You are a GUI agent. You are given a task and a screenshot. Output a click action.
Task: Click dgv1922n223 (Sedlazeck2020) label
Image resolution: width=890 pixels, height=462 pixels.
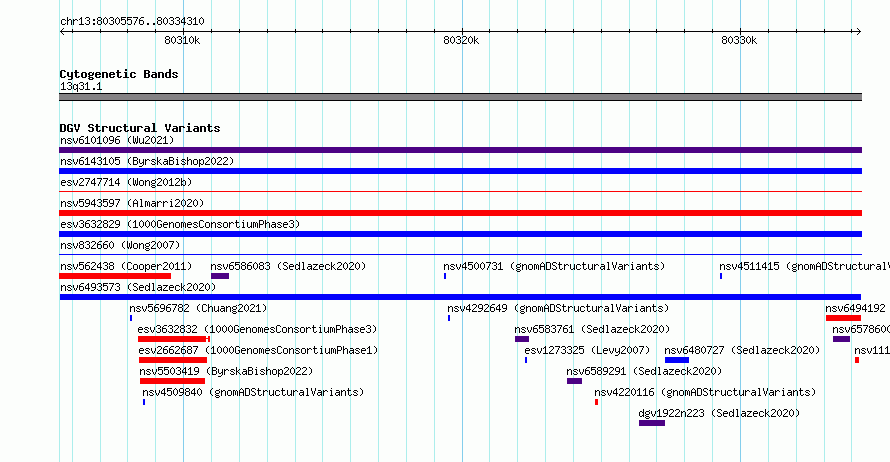719,413
